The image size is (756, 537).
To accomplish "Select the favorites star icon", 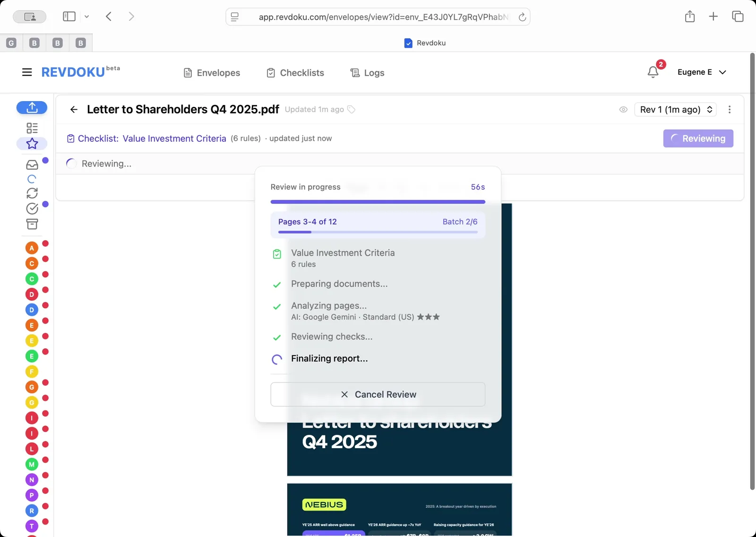I will click(32, 144).
